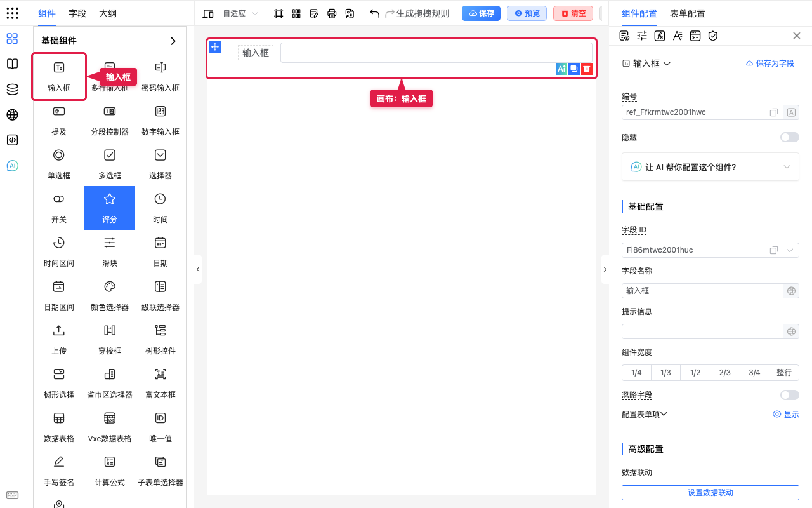
Task: Set component width to 整行
Action: coord(784,373)
